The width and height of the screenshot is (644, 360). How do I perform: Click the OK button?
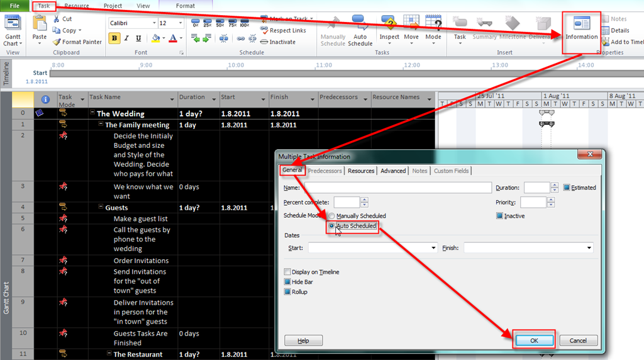pyautogui.click(x=534, y=340)
